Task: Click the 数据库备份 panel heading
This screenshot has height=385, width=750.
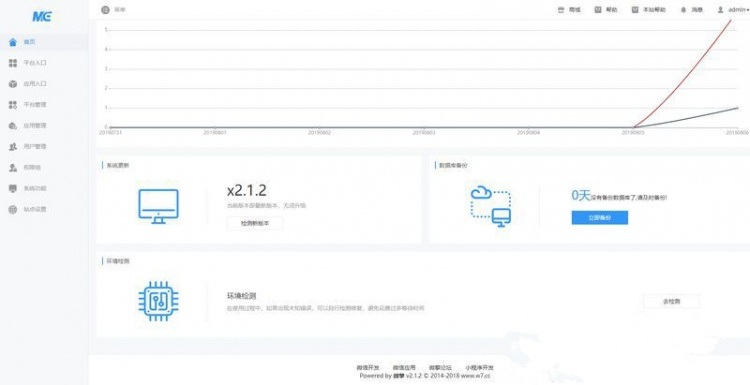Action: coord(453,165)
